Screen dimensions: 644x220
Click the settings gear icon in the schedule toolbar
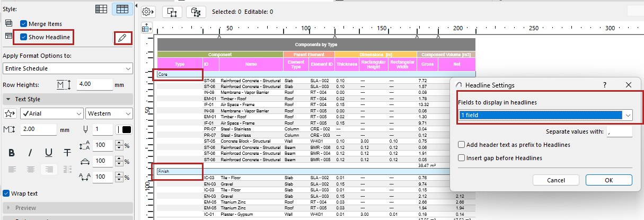[x=148, y=11]
